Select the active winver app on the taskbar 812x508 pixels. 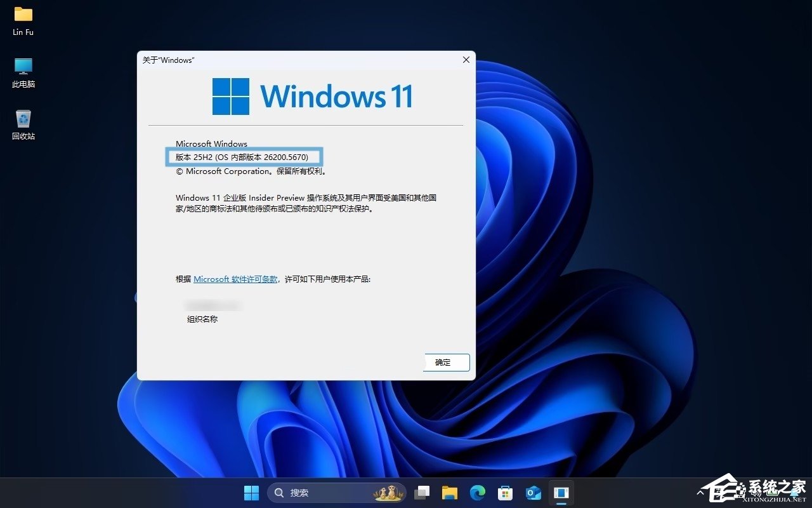pyautogui.click(x=561, y=492)
